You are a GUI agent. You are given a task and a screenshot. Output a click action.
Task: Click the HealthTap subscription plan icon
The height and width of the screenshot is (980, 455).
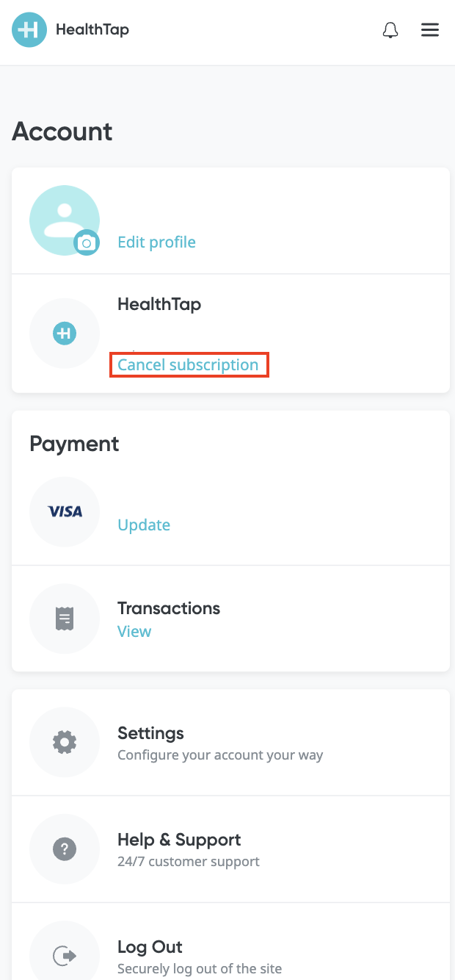pos(65,334)
